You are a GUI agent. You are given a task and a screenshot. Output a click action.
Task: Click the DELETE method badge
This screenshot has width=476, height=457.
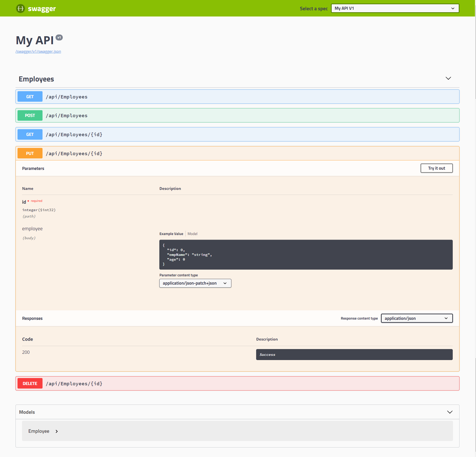coord(30,384)
